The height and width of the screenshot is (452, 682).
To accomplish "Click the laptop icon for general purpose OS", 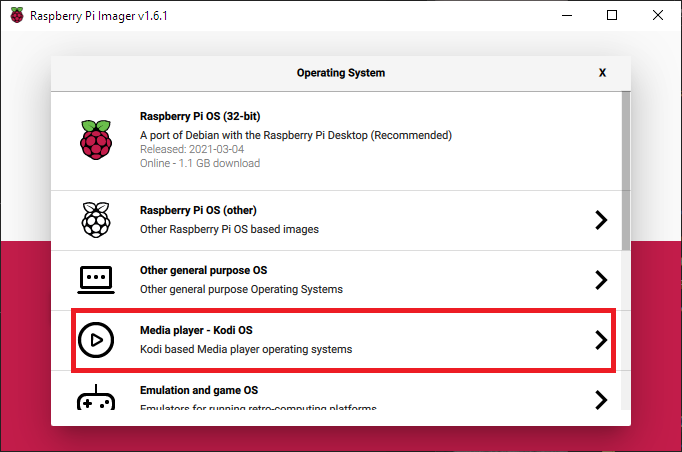I will (x=96, y=279).
